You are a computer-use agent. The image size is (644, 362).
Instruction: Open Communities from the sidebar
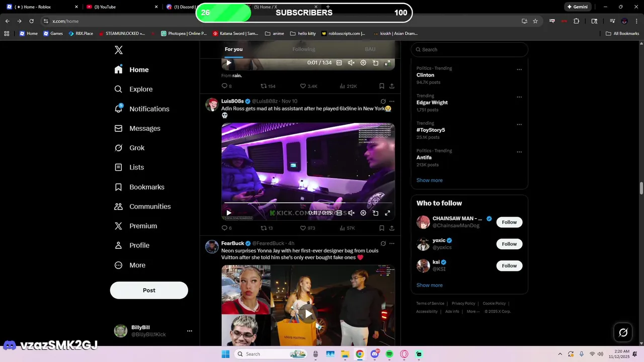(142, 207)
